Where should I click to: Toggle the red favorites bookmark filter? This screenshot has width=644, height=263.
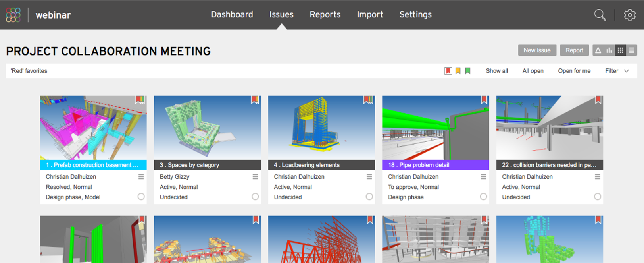tap(448, 71)
